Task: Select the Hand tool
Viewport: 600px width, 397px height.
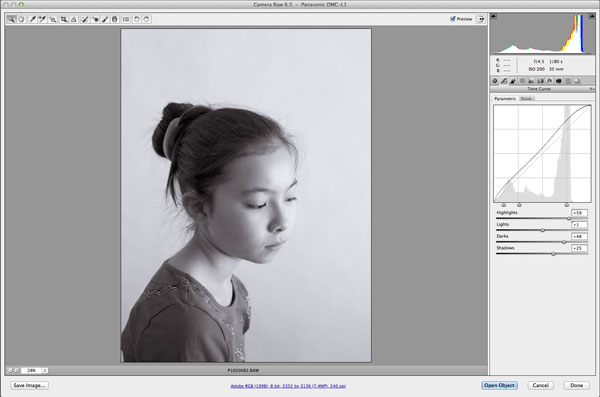Action: click(x=21, y=19)
